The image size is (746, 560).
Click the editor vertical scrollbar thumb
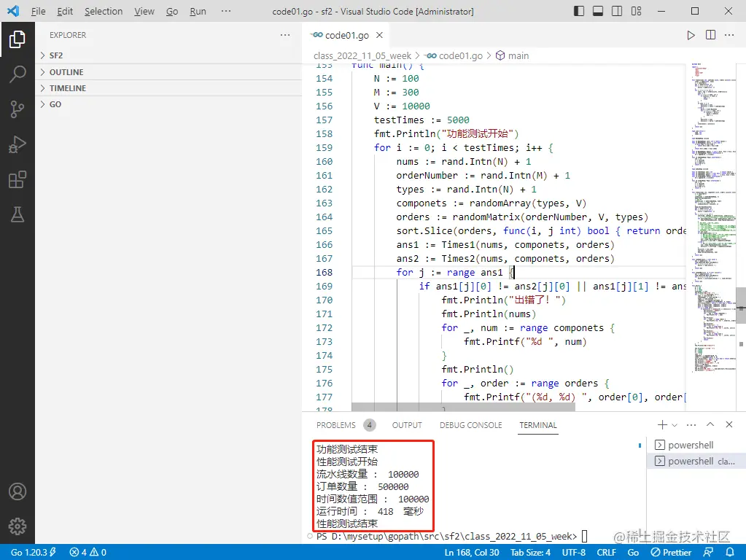coord(741,306)
